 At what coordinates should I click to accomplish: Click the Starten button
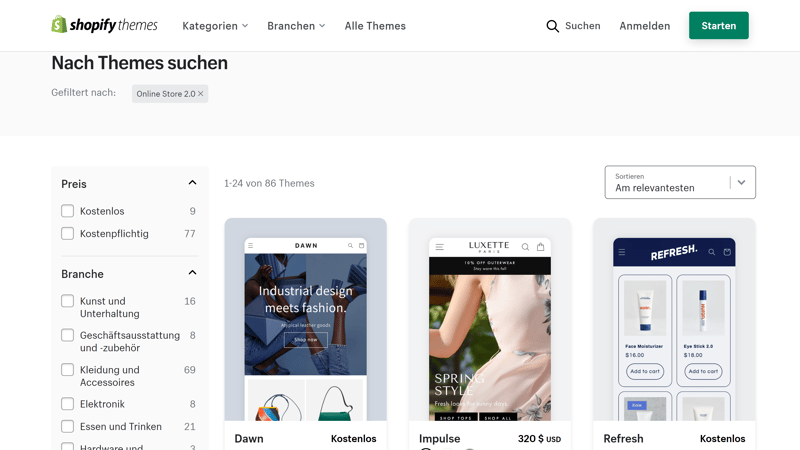click(x=718, y=26)
